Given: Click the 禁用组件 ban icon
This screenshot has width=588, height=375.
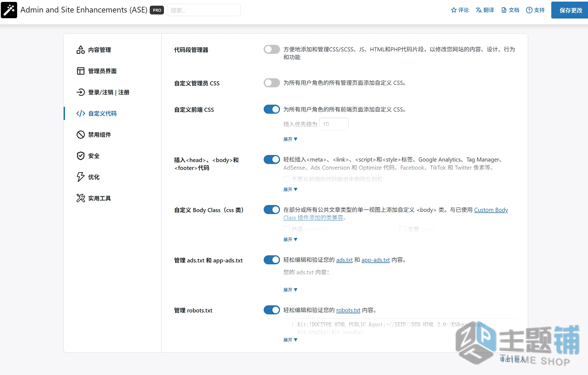Looking at the screenshot, I should click(80, 135).
